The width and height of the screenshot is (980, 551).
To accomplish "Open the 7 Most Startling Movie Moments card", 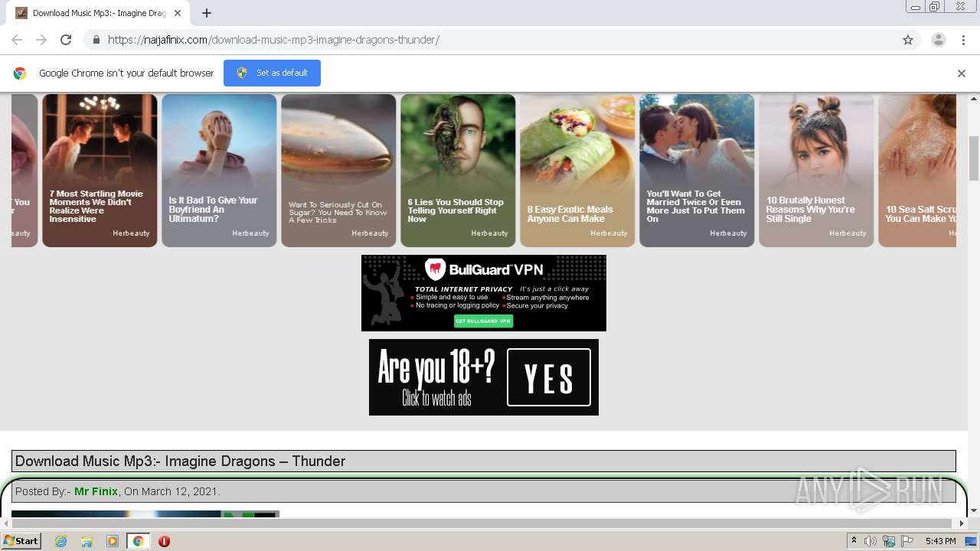I will pyautogui.click(x=100, y=170).
